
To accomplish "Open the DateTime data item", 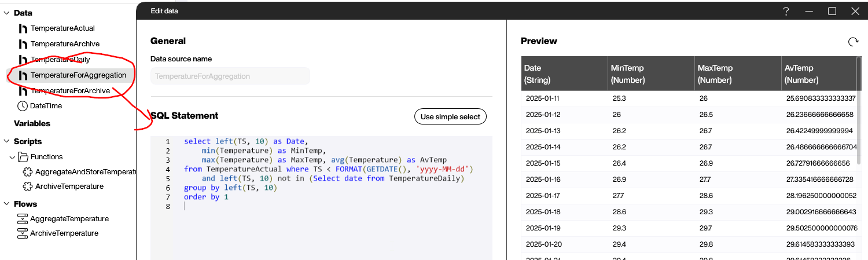I will [46, 106].
